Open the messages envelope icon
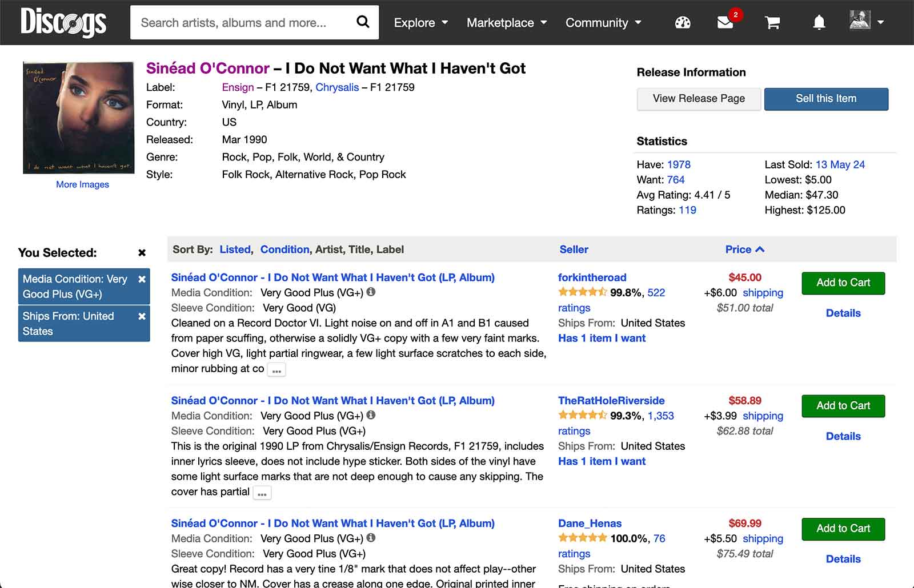This screenshot has width=914, height=588. (x=725, y=23)
